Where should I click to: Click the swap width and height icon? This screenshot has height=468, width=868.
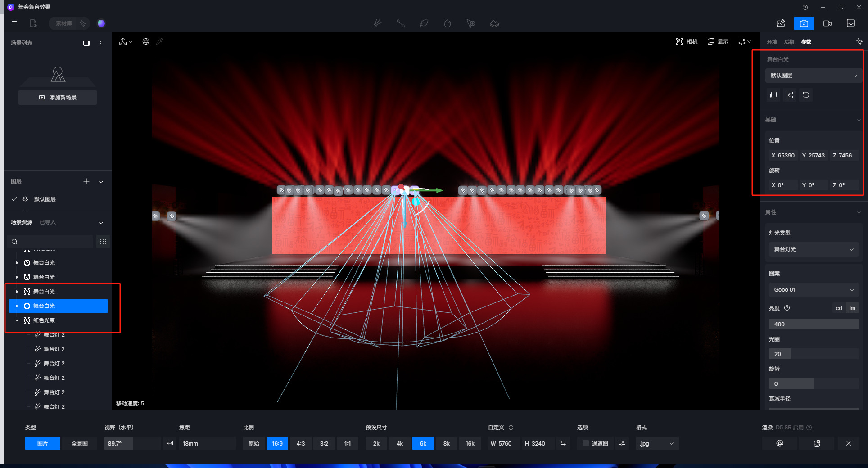563,443
